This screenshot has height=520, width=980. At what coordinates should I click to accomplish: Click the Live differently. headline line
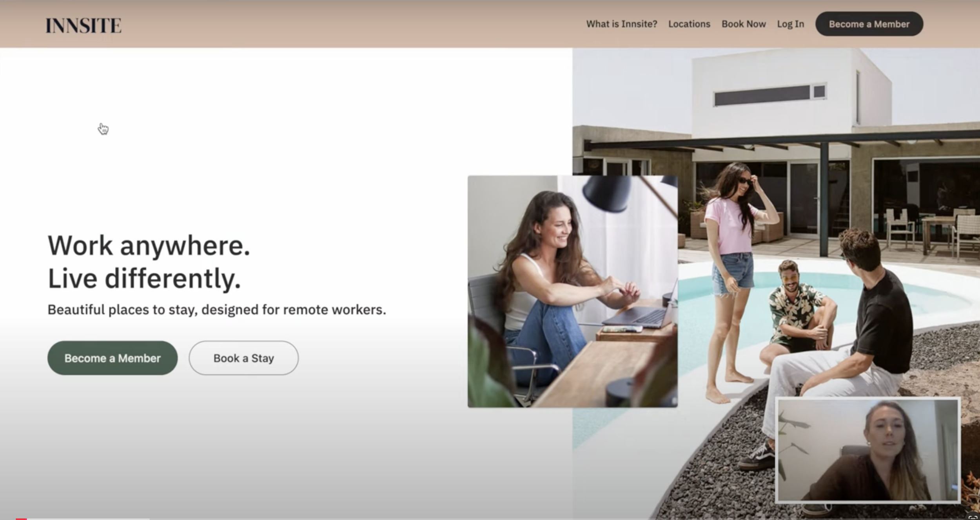144,279
